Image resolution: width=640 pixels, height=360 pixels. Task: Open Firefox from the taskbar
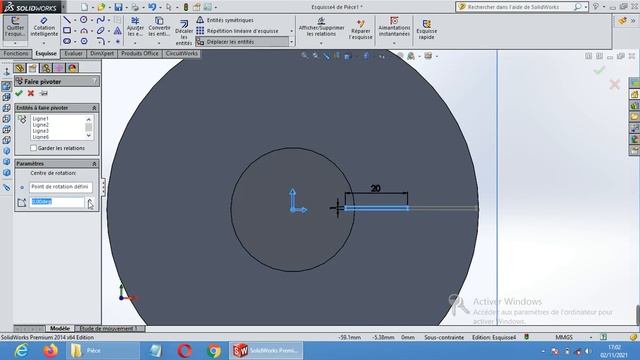click(51, 351)
